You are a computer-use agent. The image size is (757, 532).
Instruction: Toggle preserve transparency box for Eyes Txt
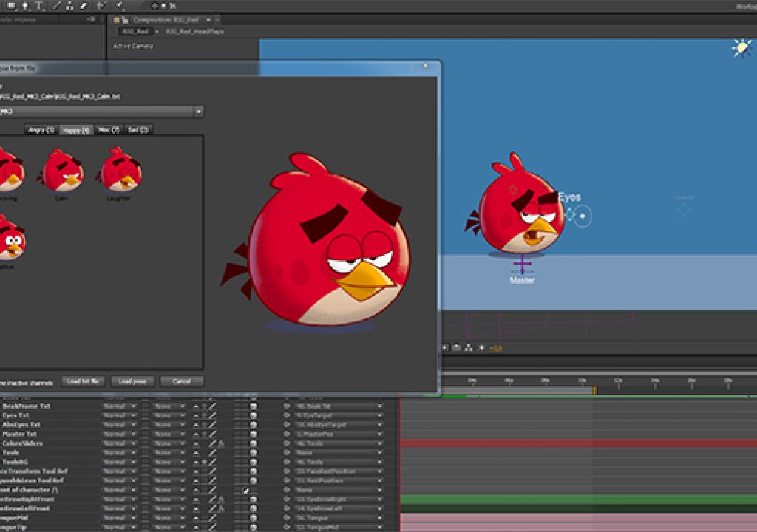click(x=146, y=416)
